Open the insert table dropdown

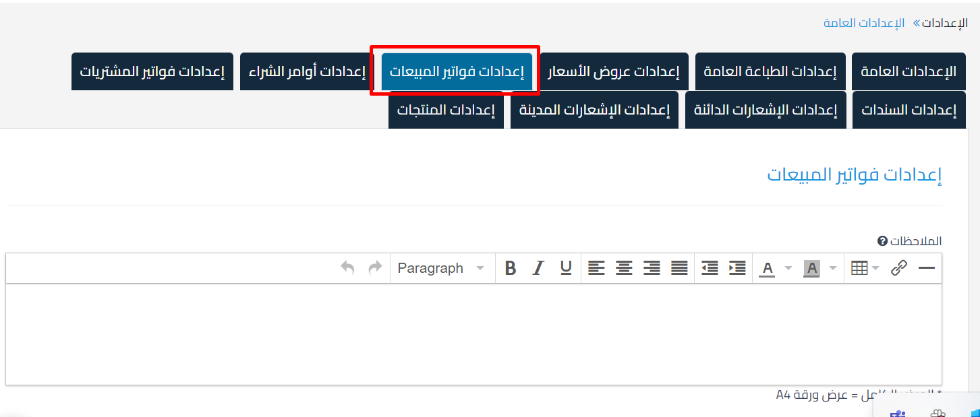(x=865, y=267)
